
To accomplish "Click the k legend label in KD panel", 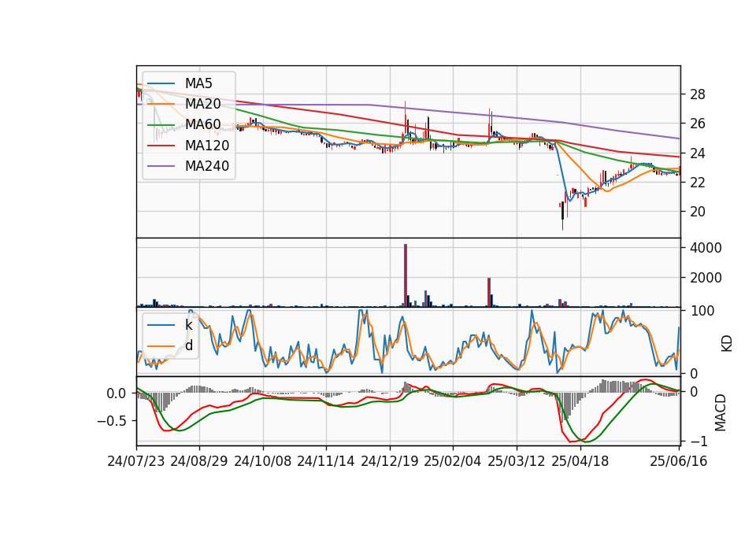I will click(x=188, y=325).
